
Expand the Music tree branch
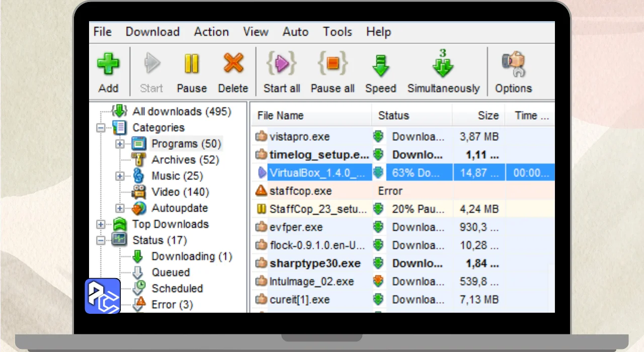[x=120, y=176]
